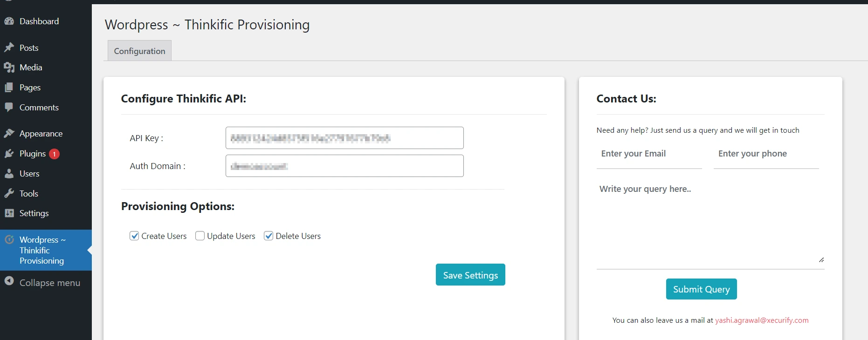
Task: Focus the Auth Domain input field
Action: coord(344,166)
